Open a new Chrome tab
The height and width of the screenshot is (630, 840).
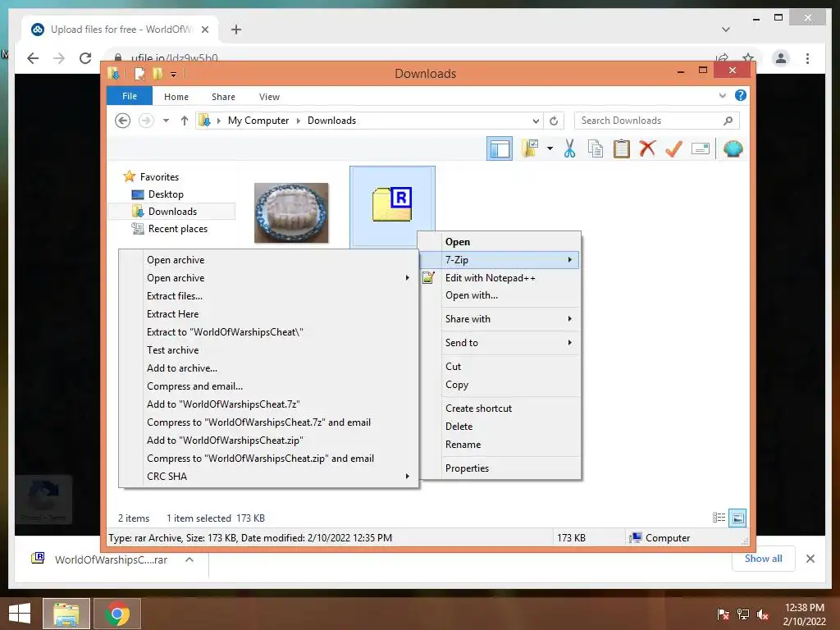[236, 30]
